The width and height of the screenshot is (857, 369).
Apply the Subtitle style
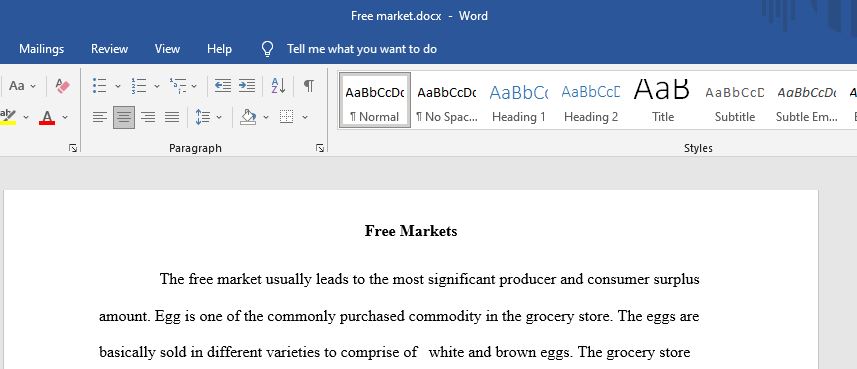tap(735, 101)
